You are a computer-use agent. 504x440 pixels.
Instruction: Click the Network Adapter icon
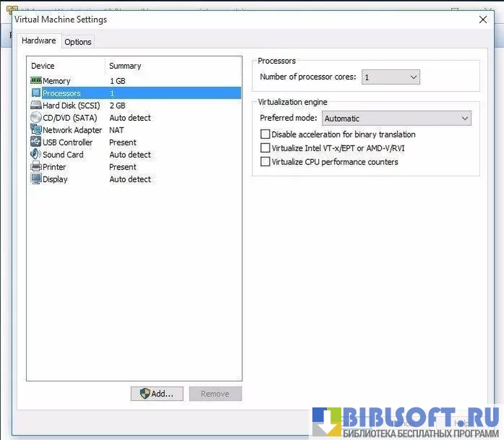tap(36, 130)
